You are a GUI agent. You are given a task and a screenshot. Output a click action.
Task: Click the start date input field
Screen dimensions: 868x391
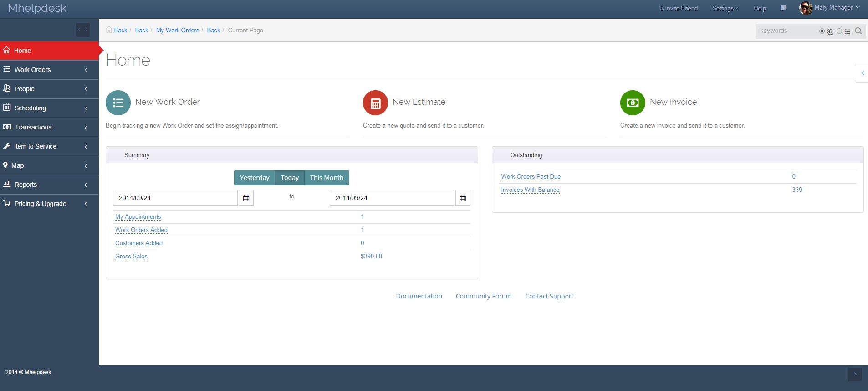coord(175,198)
